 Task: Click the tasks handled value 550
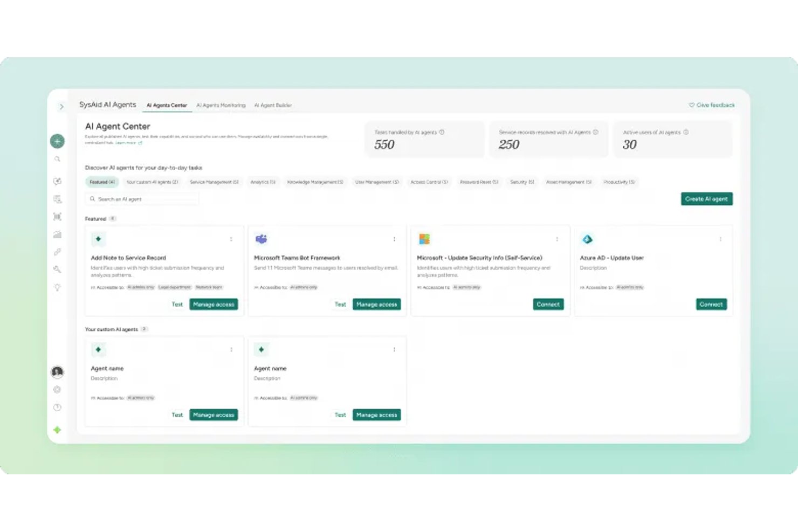tap(384, 144)
